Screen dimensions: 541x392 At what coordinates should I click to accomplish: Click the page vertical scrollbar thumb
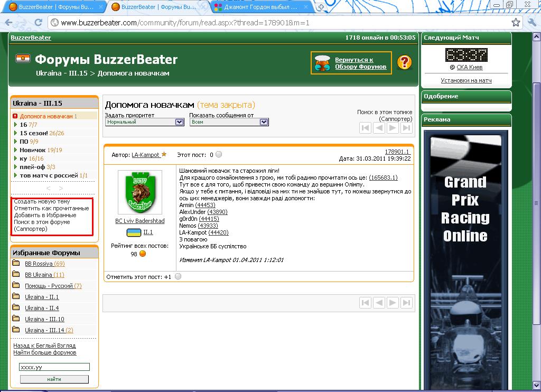coord(537,203)
